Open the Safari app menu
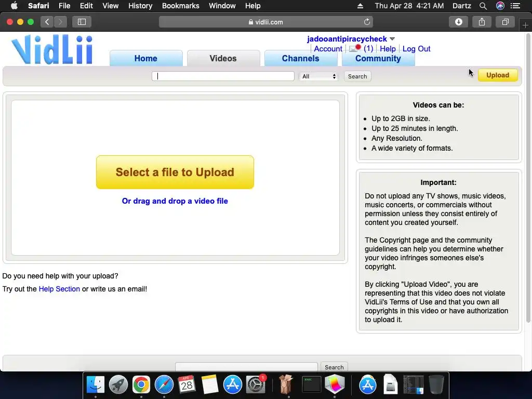Screen dimensions: 532x399 pos(38,6)
